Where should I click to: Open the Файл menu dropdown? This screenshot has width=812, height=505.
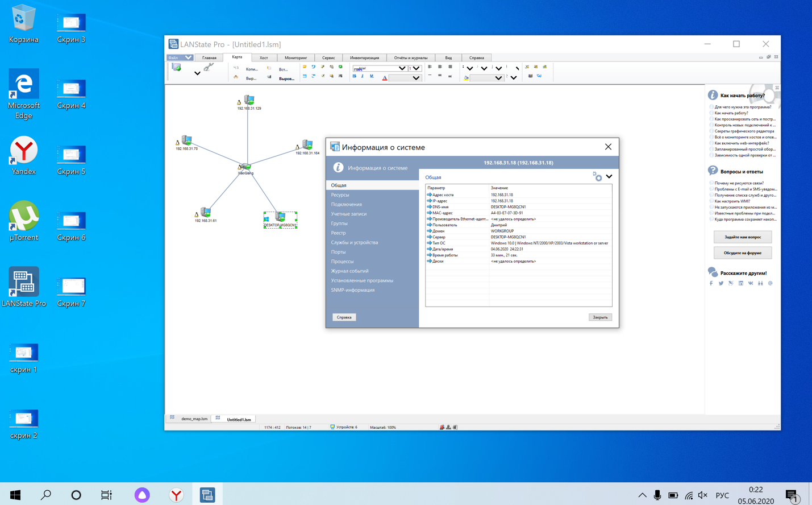[180, 57]
